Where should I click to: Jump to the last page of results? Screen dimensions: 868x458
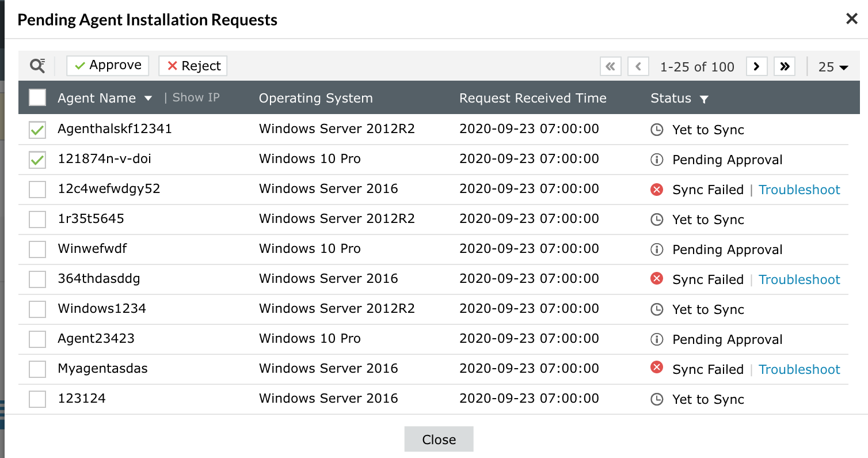[x=785, y=66]
